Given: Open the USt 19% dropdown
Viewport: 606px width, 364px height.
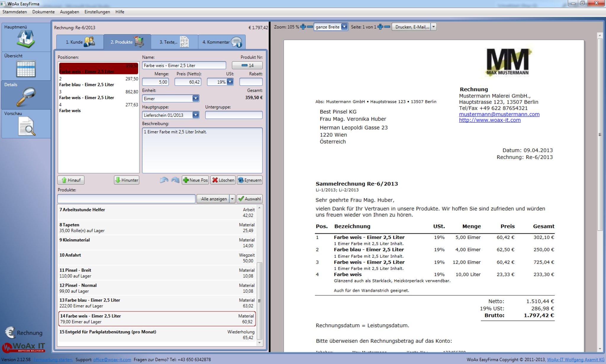Looking at the screenshot, I should click(230, 82).
